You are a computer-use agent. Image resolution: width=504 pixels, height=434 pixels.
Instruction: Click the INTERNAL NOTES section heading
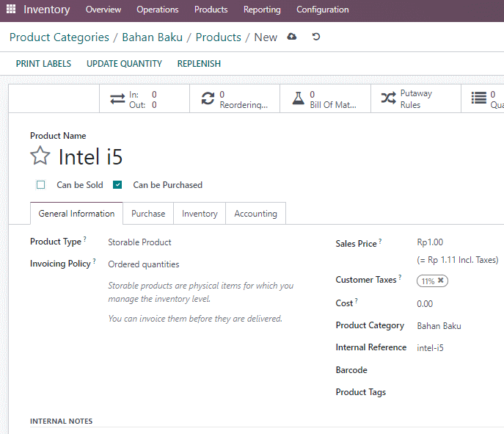tap(61, 421)
